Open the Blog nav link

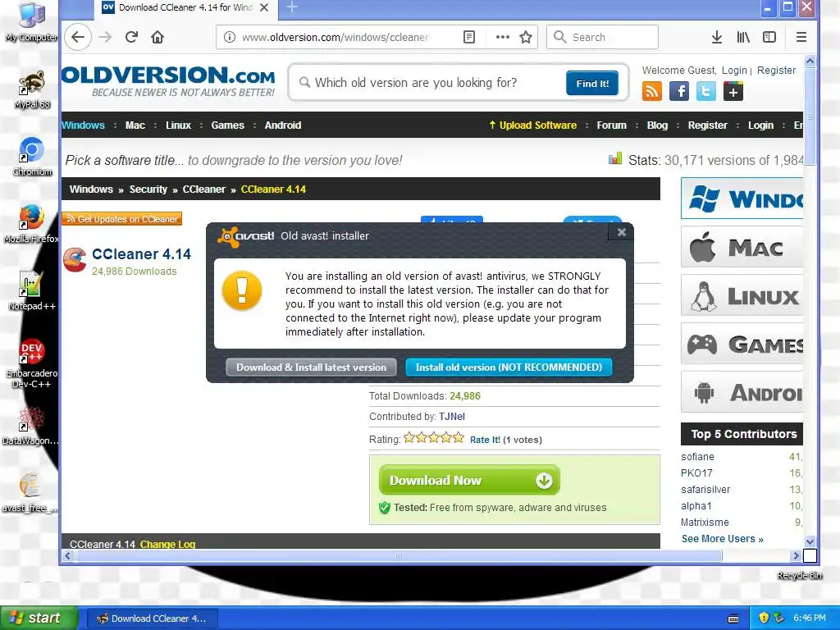click(x=657, y=126)
